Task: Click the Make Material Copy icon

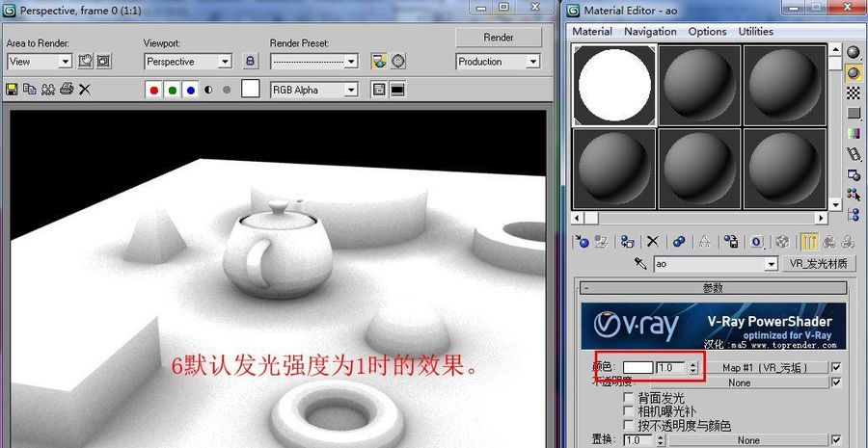Action: coord(679,241)
